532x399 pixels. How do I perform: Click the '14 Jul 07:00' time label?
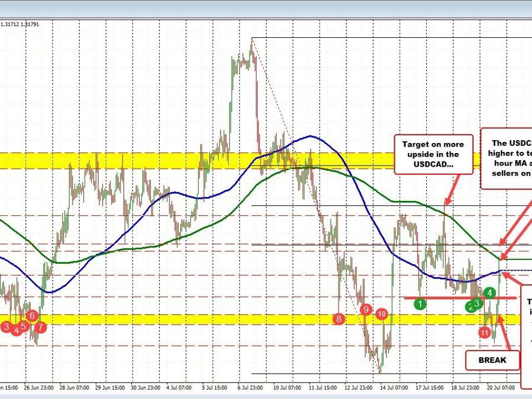tap(394, 387)
